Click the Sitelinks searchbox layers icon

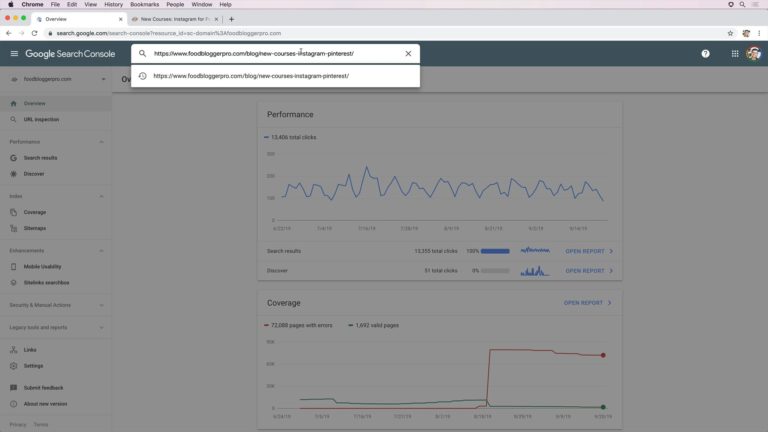tap(14, 283)
